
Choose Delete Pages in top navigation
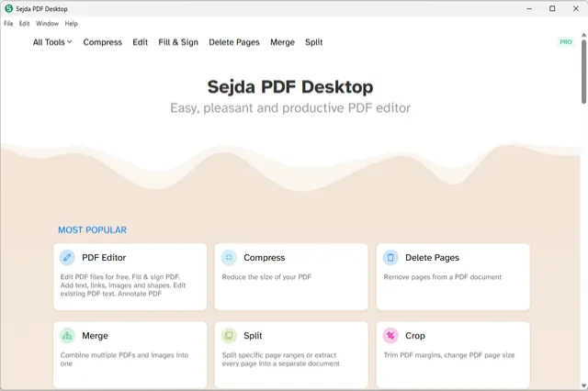pos(234,42)
